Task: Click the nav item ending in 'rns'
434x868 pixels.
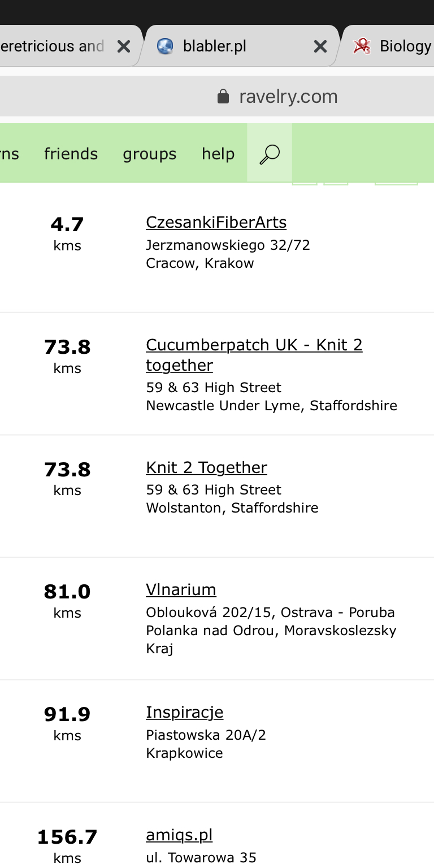Action: (10, 154)
